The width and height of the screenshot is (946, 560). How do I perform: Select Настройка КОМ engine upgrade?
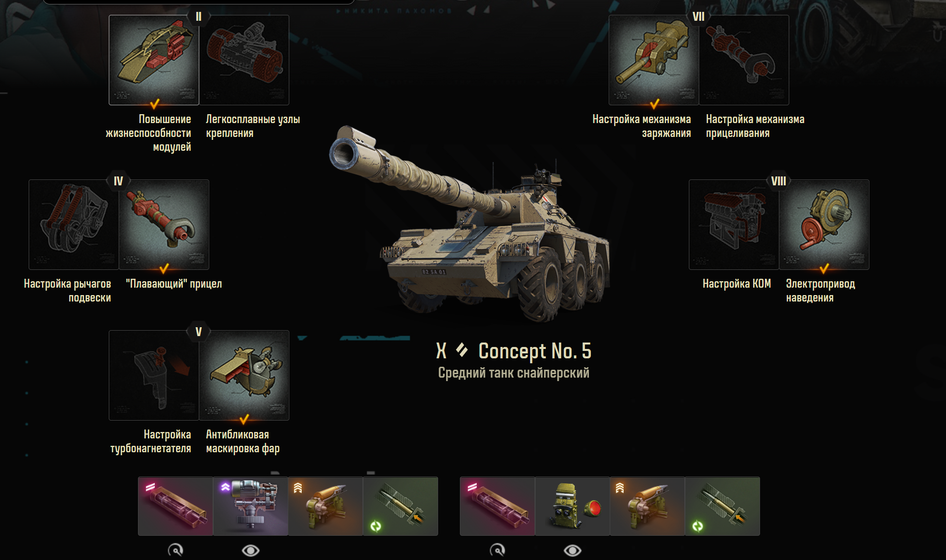(734, 224)
